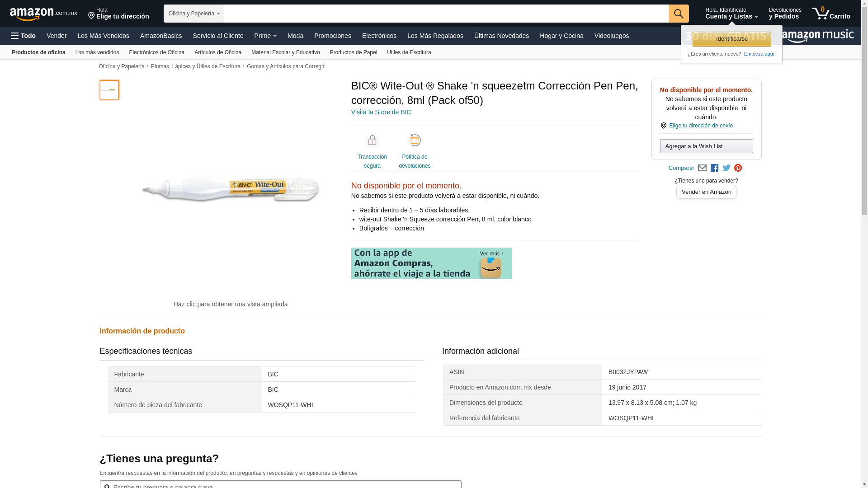
Task: Share product via email icon
Action: (x=702, y=168)
